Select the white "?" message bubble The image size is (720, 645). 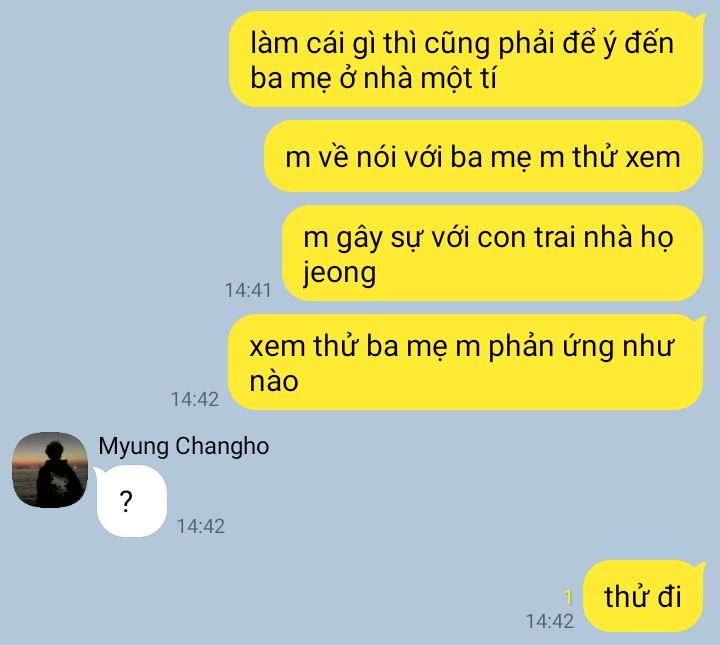(x=131, y=501)
